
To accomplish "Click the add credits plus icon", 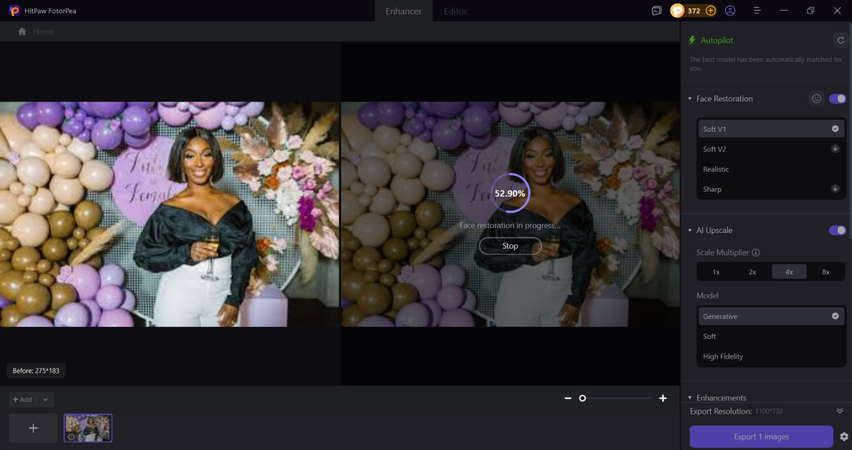I will coord(711,11).
